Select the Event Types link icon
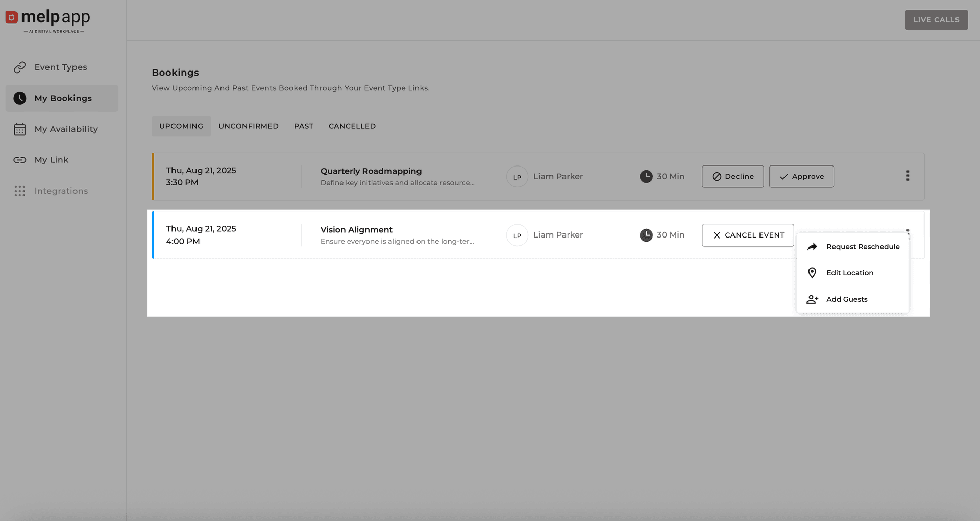 click(20, 67)
